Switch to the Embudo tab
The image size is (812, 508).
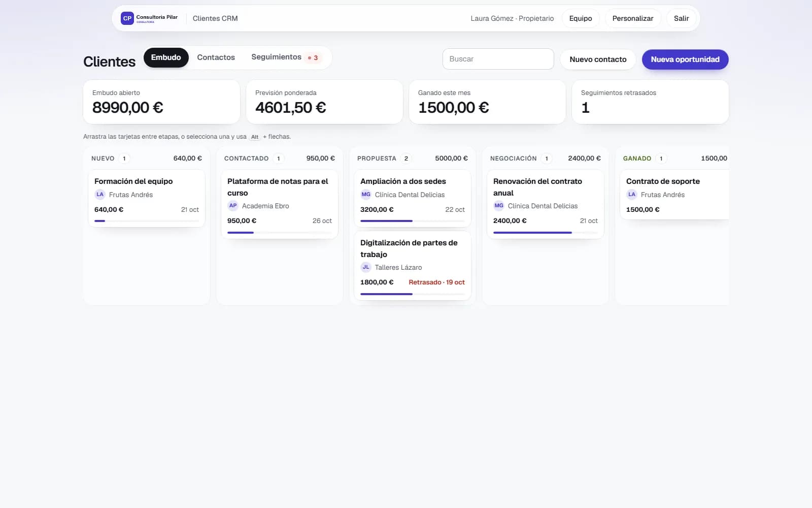tap(166, 57)
